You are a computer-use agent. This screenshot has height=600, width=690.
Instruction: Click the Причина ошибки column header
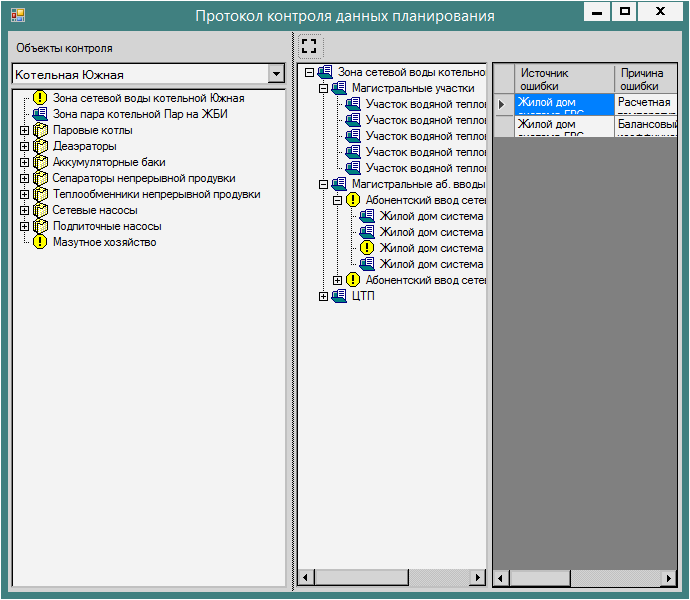coord(641,80)
